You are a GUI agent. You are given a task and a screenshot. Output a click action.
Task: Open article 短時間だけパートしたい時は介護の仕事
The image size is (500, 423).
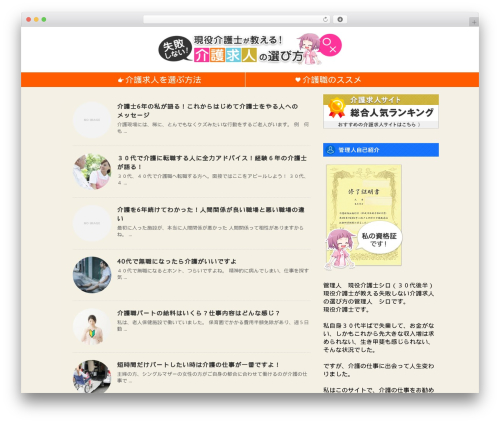point(198,365)
